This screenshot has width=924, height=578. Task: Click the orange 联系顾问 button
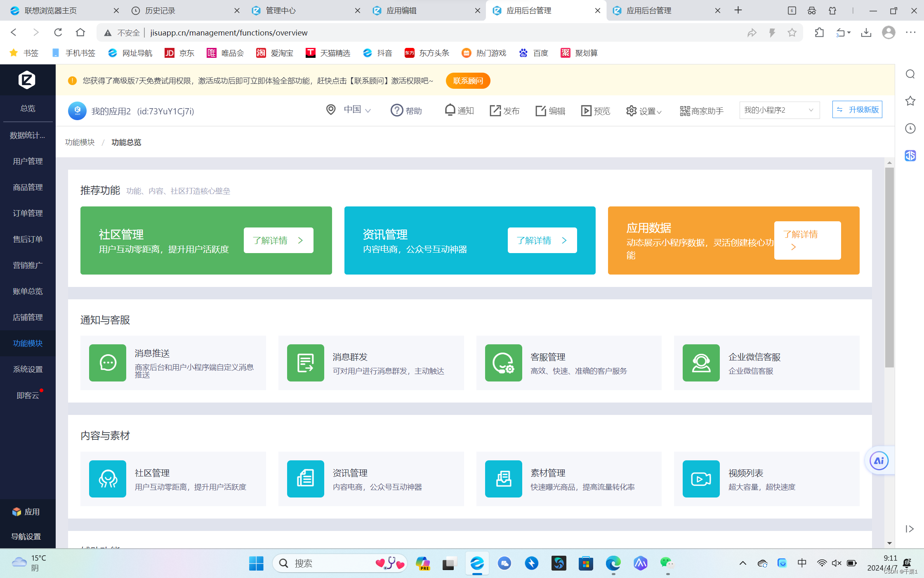point(468,81)
